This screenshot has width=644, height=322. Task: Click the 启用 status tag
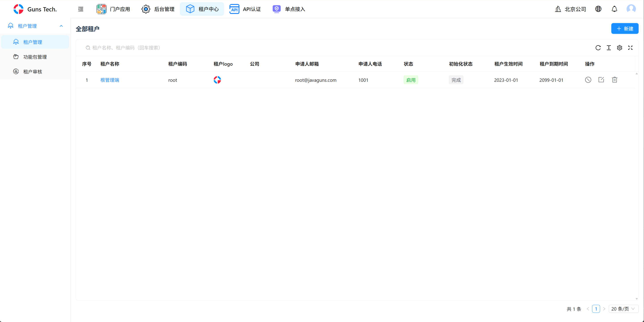(x=411, y=80)
